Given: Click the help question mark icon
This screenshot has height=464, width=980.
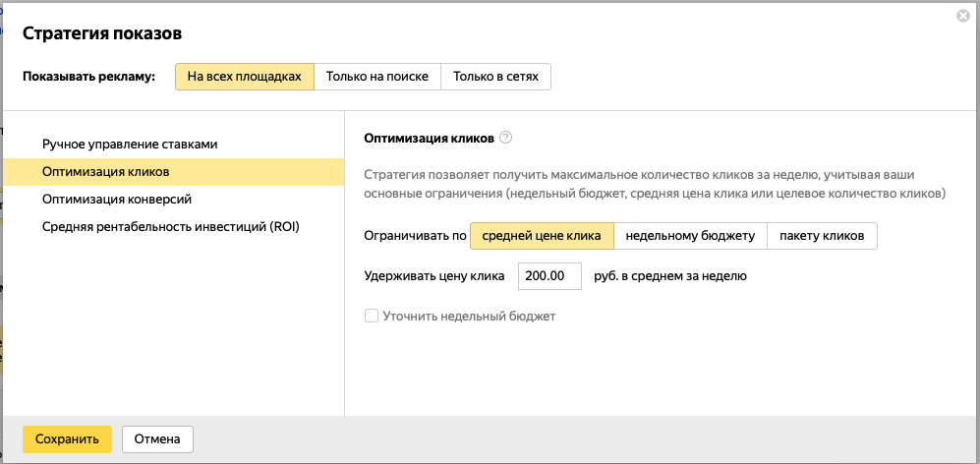Looking at the screenshot, I should [506, 139].
